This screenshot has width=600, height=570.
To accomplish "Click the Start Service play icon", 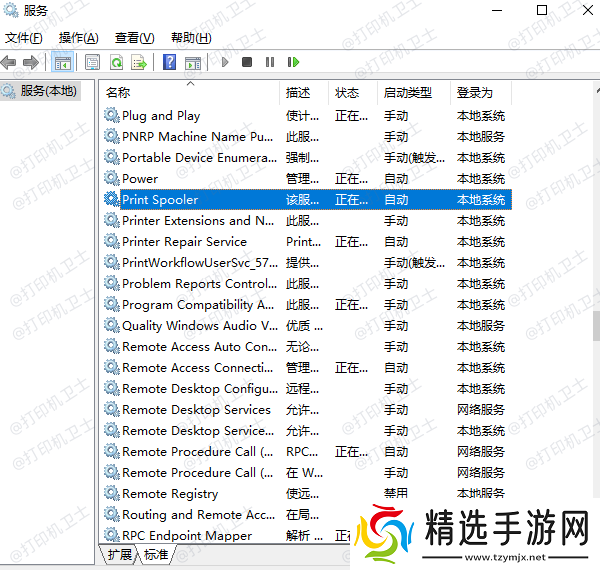I will 225,62.
